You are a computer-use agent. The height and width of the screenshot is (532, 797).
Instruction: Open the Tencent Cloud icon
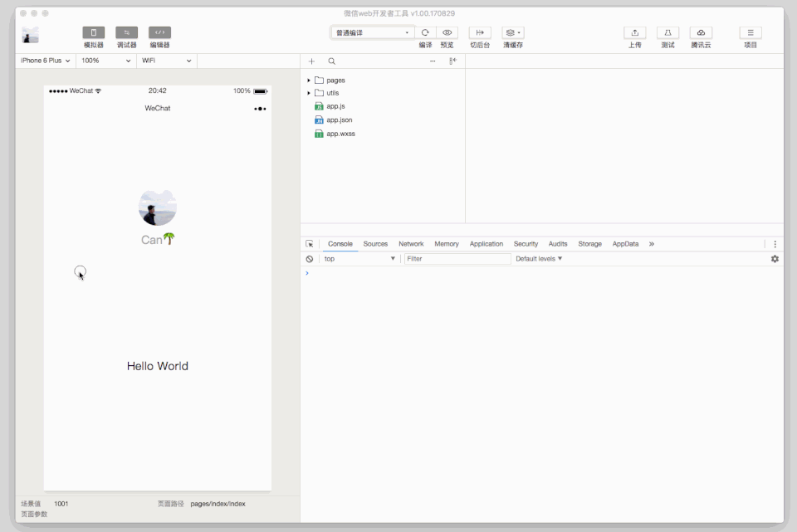pos(701,32)
